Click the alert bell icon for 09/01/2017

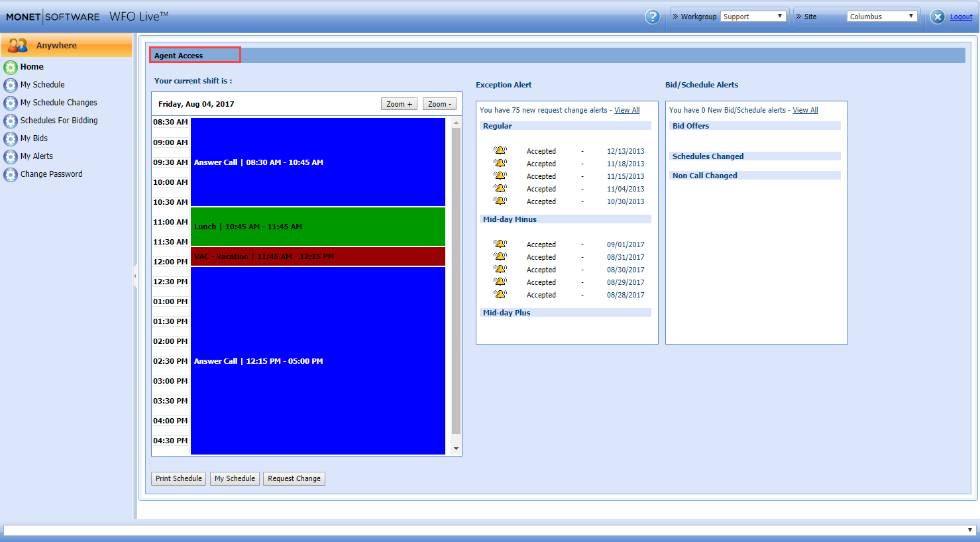[x=500, y=244]
